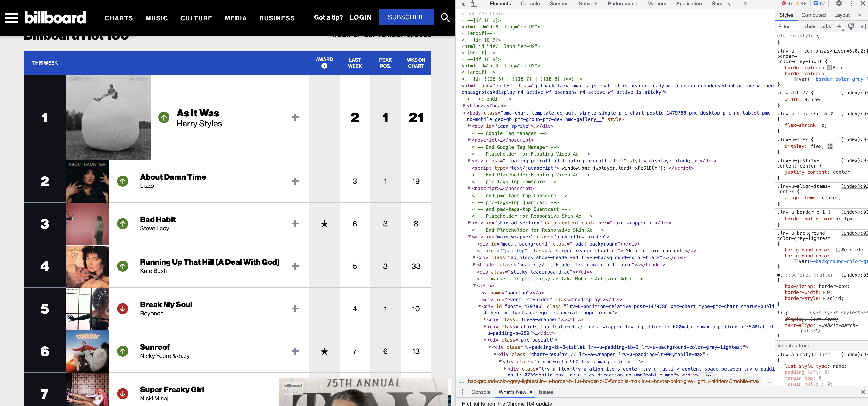Open the Billboard hamburger menu
Screen dimensions: 868x406
tap(11, 18)
